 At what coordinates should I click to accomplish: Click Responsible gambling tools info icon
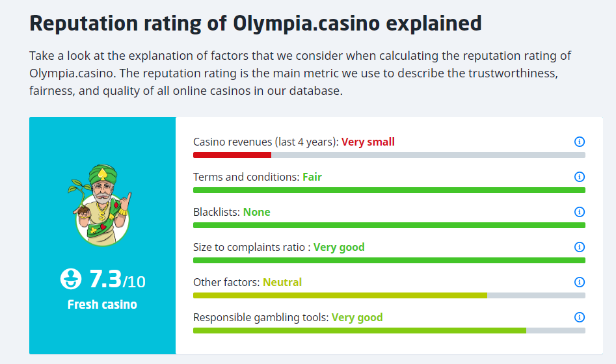point(580,317)
